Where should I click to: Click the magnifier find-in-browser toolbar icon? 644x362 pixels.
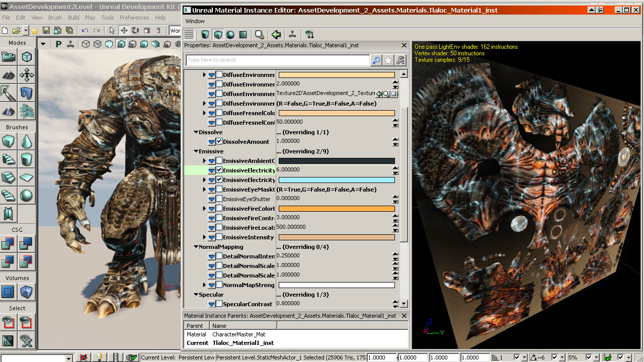[259, 35]
